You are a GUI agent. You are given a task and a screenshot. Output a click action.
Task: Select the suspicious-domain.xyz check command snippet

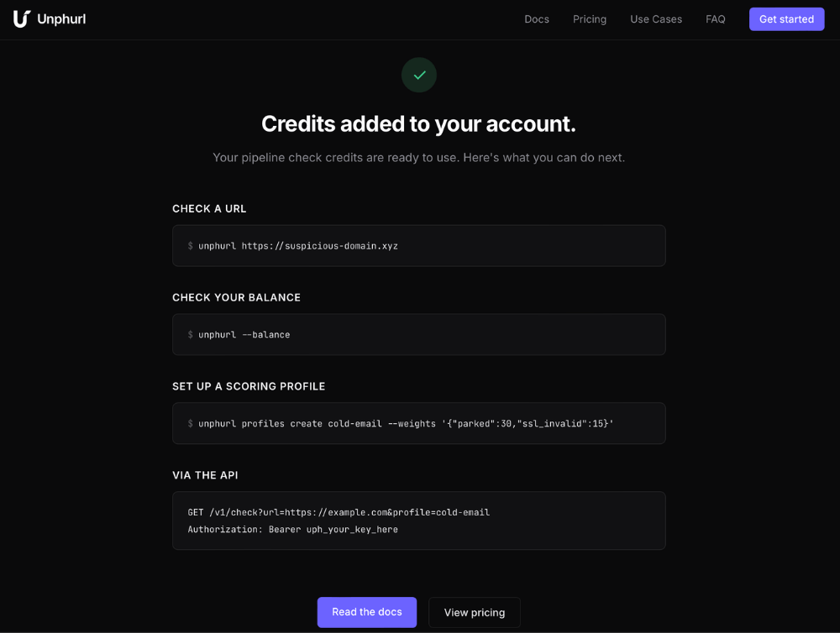[418, 245]
